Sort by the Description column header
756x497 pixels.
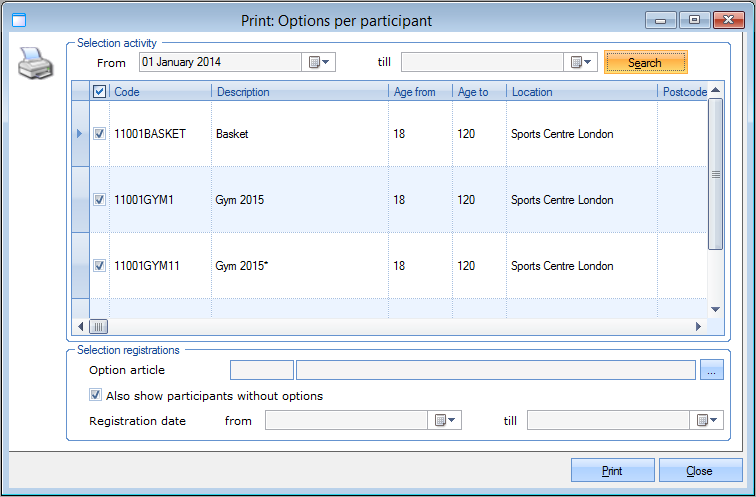[x=299, y=92]
